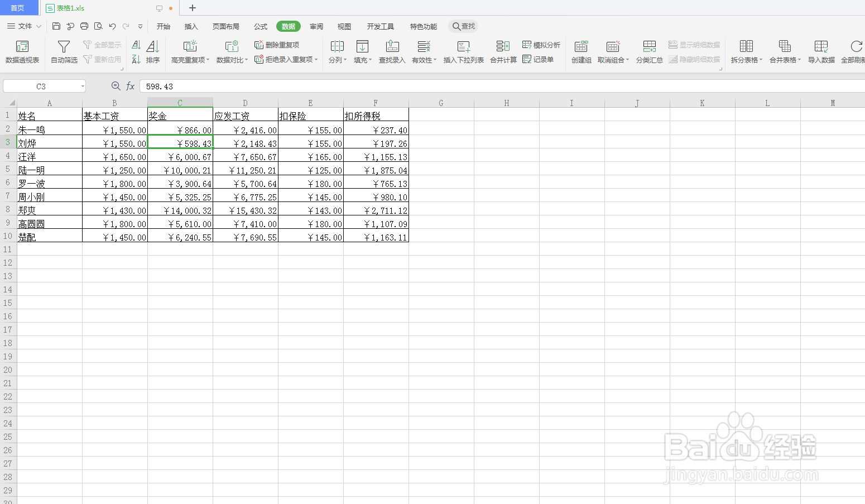865x504 pixels.
Task: Click Show Detail Data (显示明细数据)
Action: [x=694, y=45]
